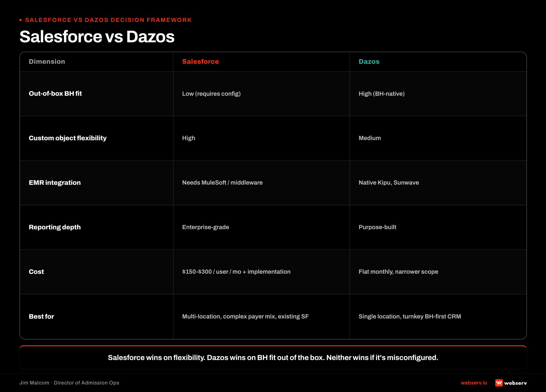Select the 'EMR integration' row label
Viewport: 546px width, 392px height.
55,183
